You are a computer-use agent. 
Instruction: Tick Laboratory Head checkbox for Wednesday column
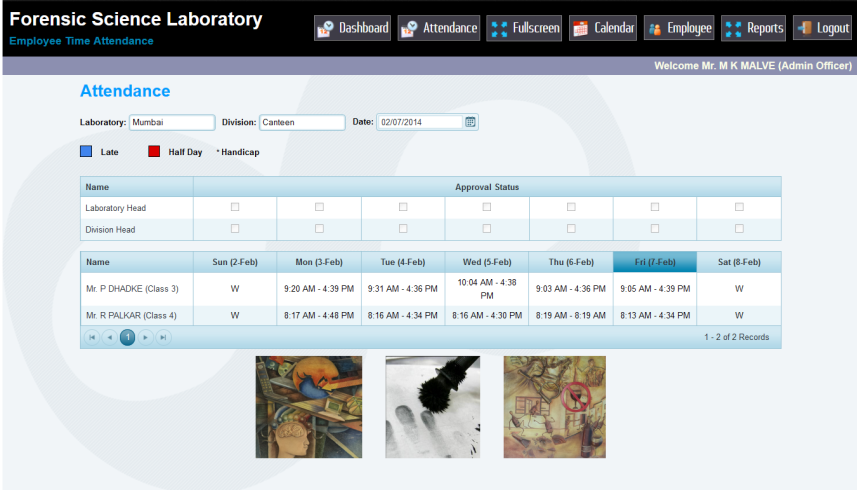(x=486, y=207)
